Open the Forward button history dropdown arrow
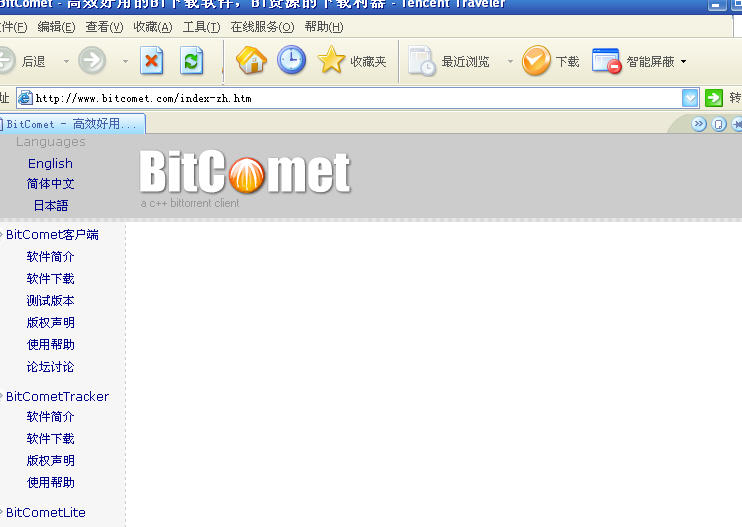Image resolution: width=742 pixels, height=527 pixels. (125, 61)
